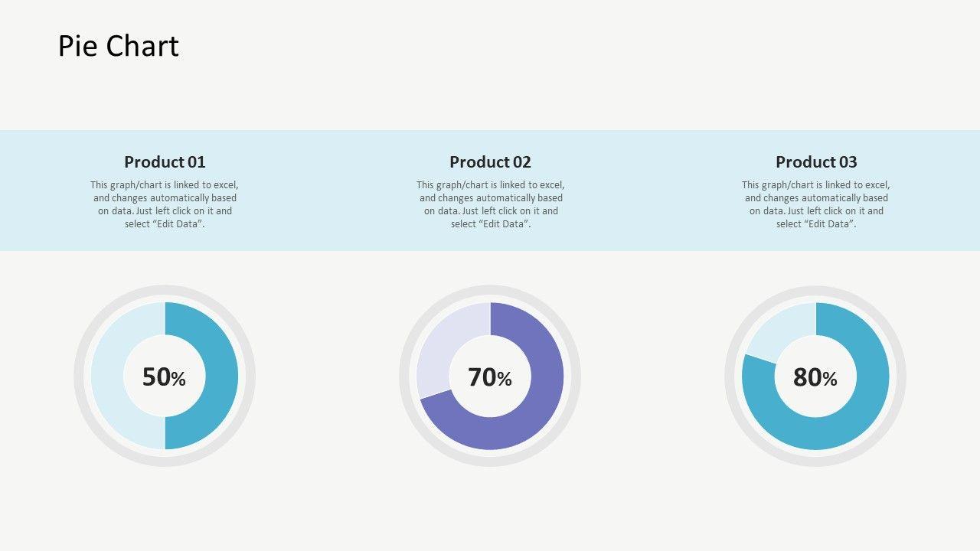This screenshot has height=551, width=980.
Task: Select the Product 02 heading
Action: (x=490, y=161)
